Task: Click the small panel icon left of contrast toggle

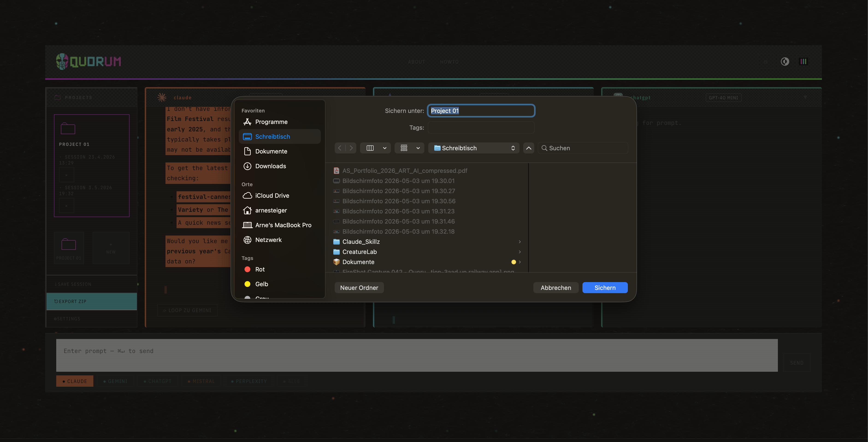Action: click(766, 62)
